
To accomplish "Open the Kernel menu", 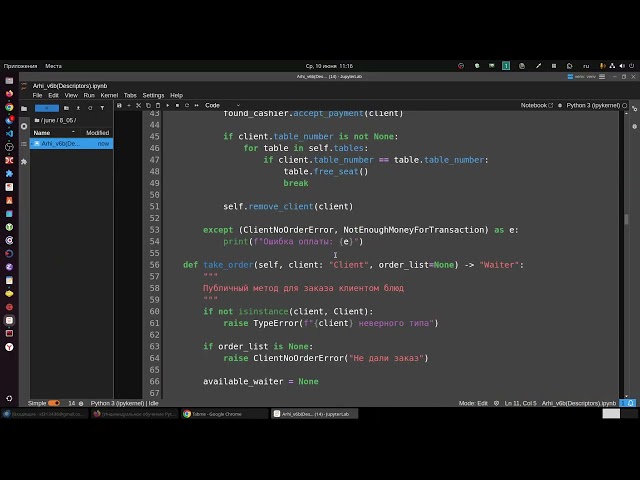I will 109,95.
